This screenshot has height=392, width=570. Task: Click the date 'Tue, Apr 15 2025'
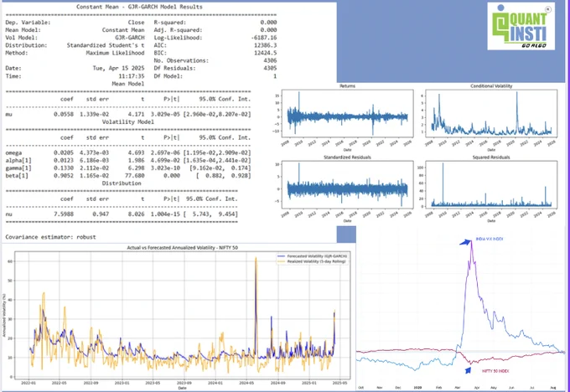(x=118, y=68)
